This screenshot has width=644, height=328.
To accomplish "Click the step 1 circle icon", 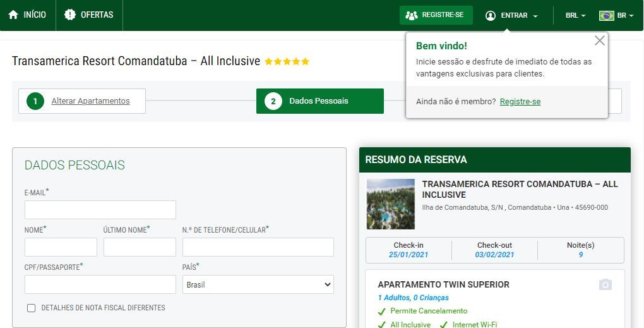I will 35,101.
